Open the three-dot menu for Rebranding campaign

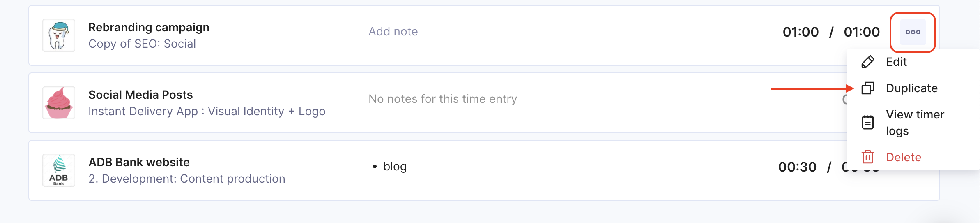click(913, 32)
